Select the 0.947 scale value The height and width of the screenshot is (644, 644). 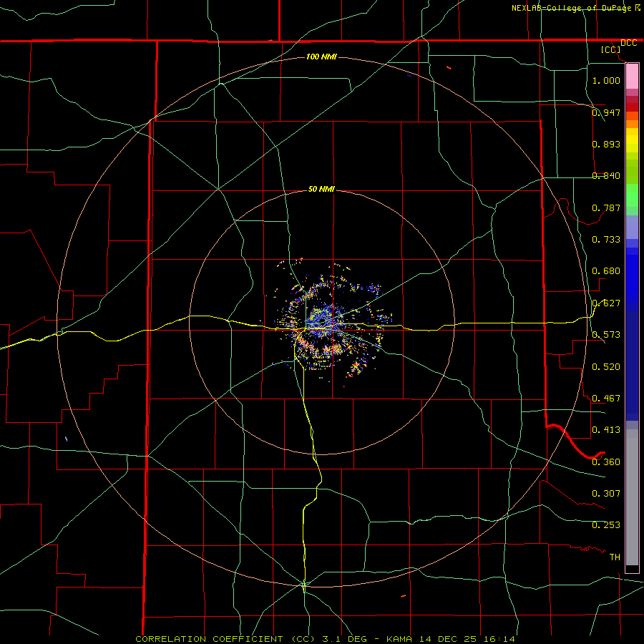coord(606,112)
